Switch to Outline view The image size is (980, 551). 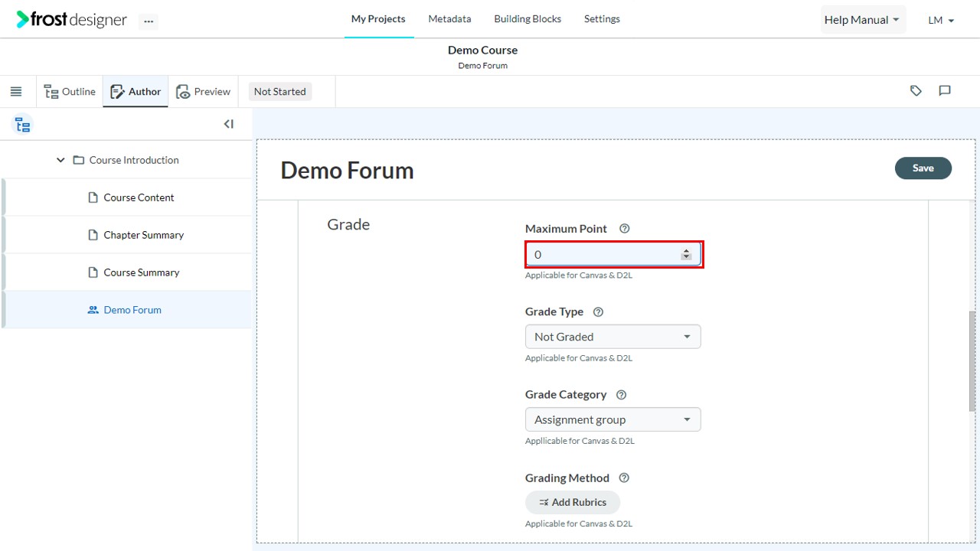click(x=70, y=92)
